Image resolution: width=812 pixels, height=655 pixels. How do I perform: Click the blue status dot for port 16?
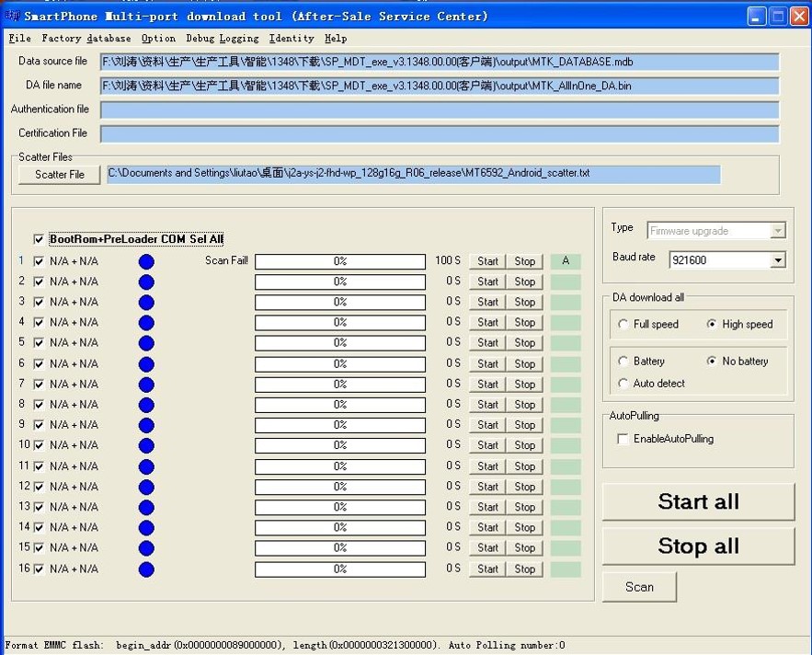[146, 569]
